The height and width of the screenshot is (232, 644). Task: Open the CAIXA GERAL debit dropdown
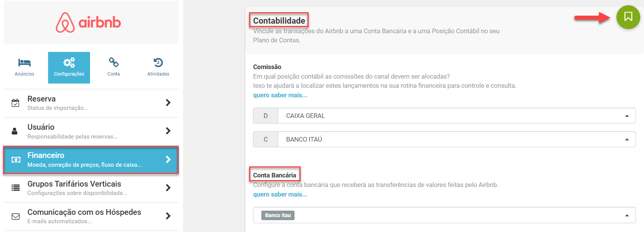[x=456, y=116]
